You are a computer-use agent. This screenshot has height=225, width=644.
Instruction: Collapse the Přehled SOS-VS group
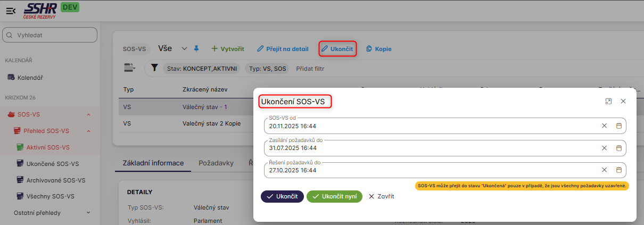coord(88,131)
